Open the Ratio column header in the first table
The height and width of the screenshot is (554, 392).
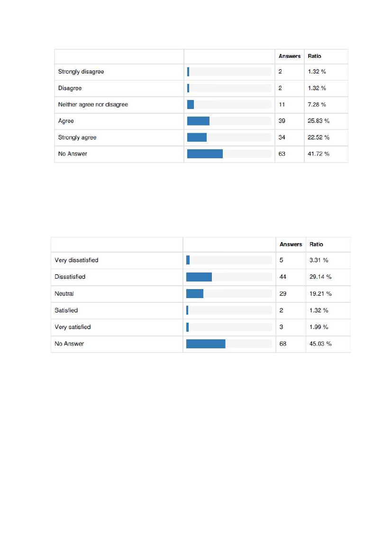pyautogui.click(x=314, y=56)
